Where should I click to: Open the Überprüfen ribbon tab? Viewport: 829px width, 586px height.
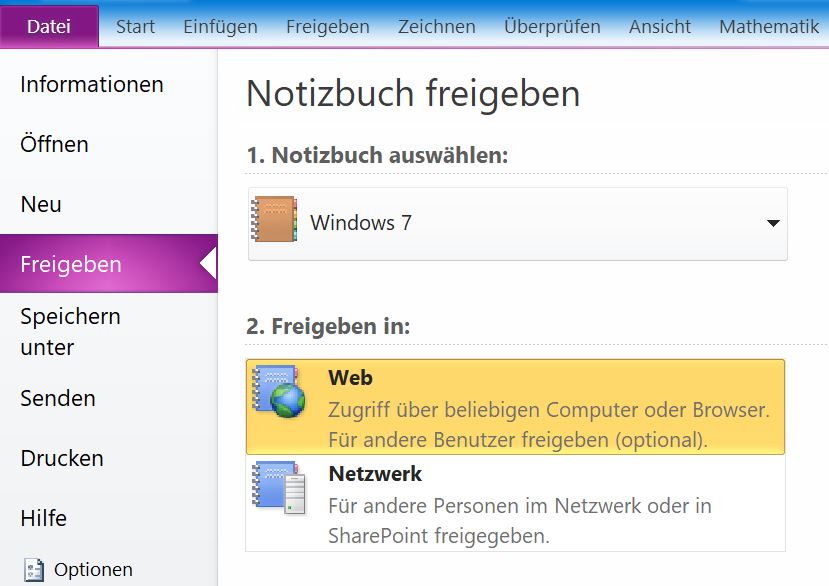(552, 26)
